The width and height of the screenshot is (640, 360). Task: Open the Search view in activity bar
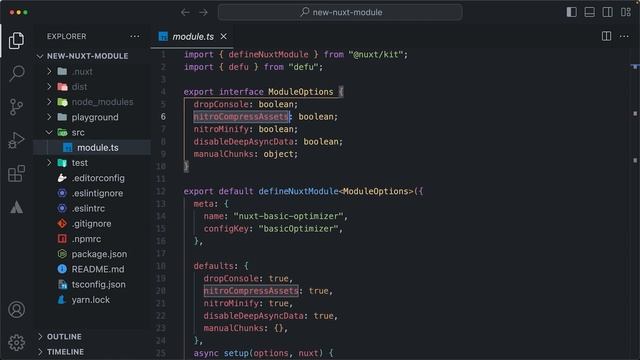(16, 73)
